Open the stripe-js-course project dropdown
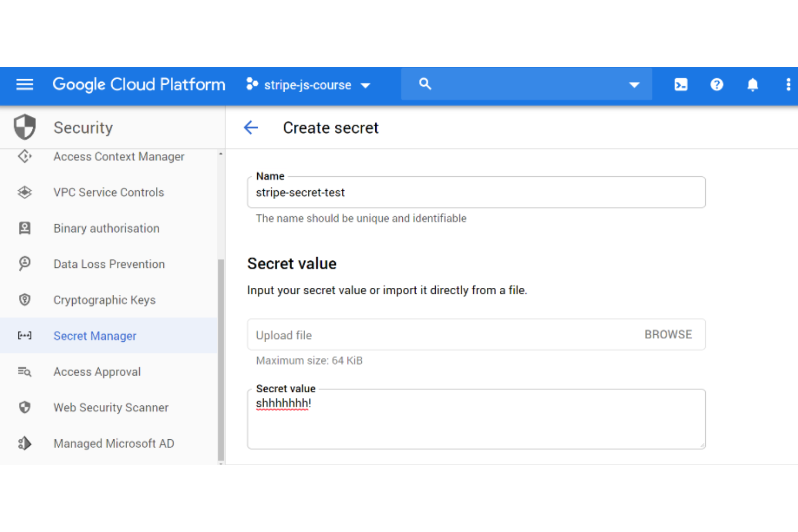The width and height of the screenshot is (798, 532). [308, 85]
